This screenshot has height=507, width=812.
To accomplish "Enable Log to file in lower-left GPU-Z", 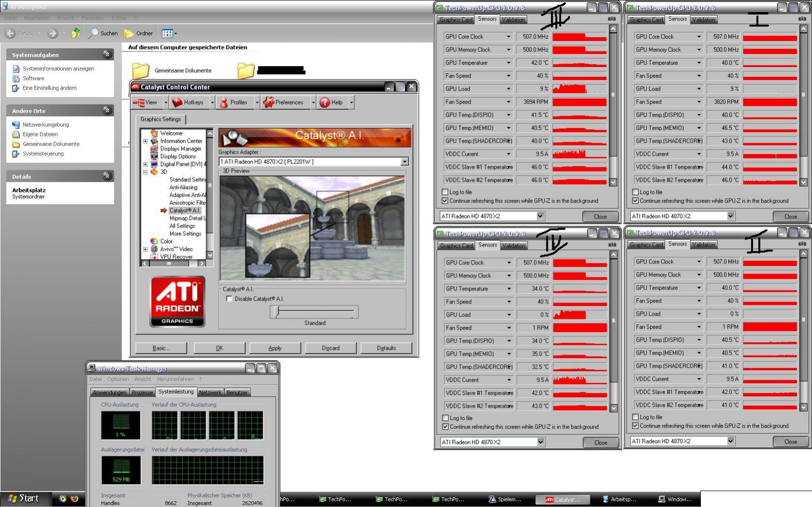I will click(445, 418).
